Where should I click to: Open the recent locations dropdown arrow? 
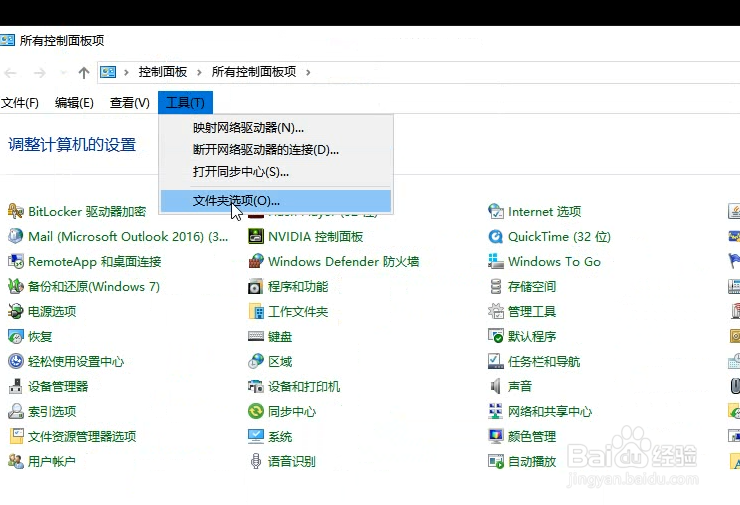click(x=63, y=73)
